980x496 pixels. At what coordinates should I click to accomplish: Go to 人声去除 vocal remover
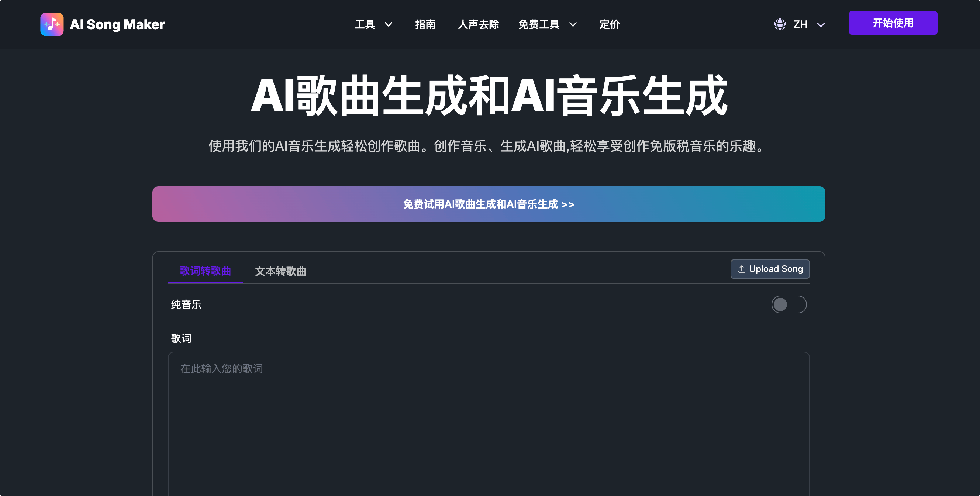(x=478, y=24)
